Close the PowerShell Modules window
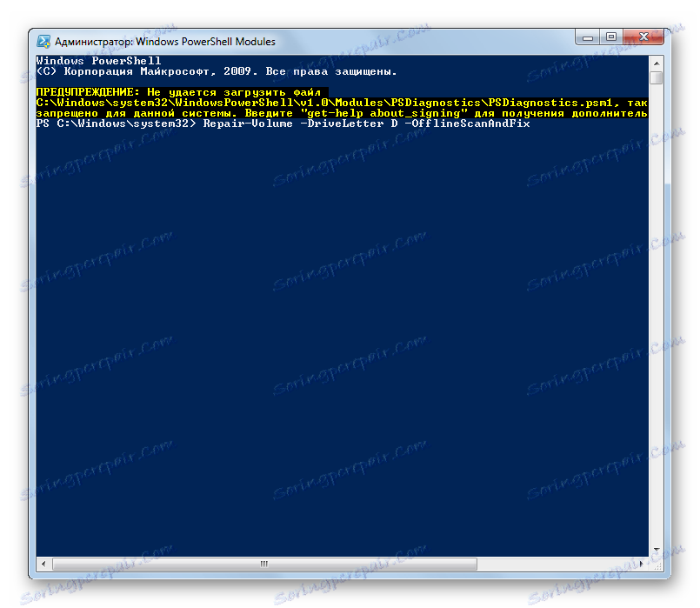Screen dimensions: 700x608 click(x=643, y=37)
